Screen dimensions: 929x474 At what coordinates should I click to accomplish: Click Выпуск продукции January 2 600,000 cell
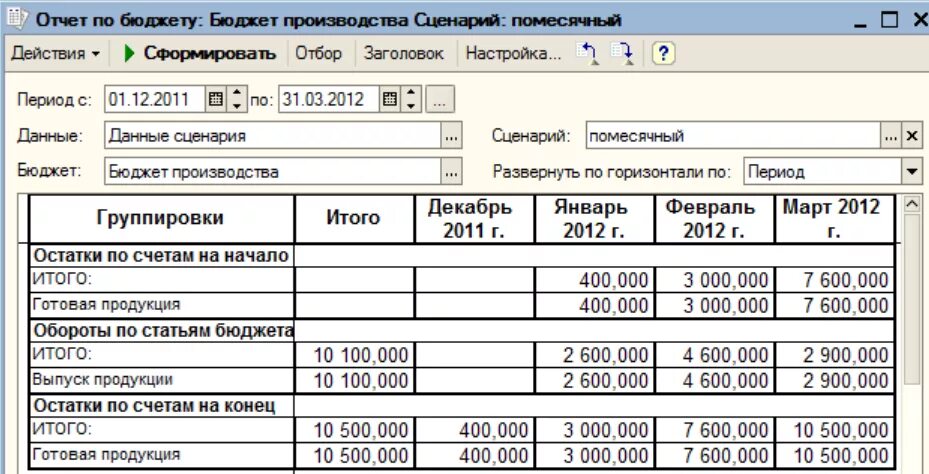pyautogui.click(x=594, y=380)
